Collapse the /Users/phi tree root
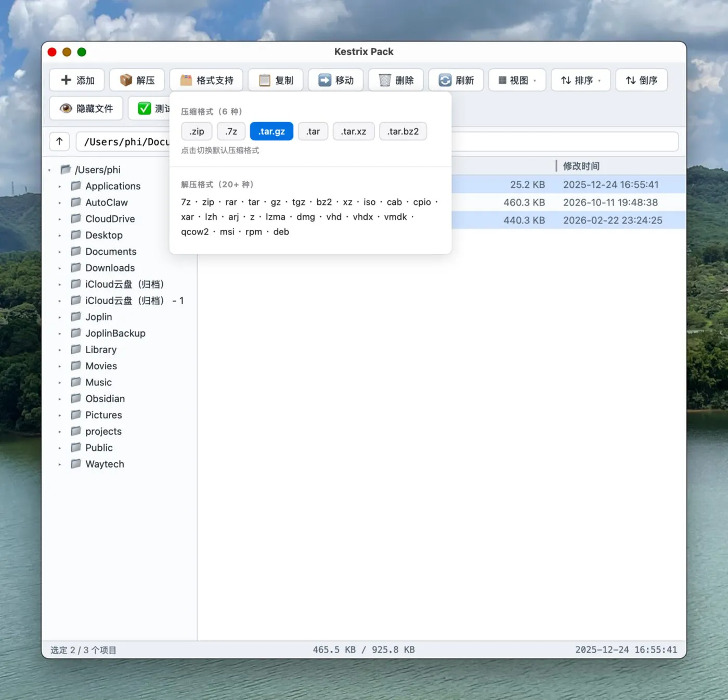The height and width of the screenshot is (700, 728). click(x=49, y=170)
